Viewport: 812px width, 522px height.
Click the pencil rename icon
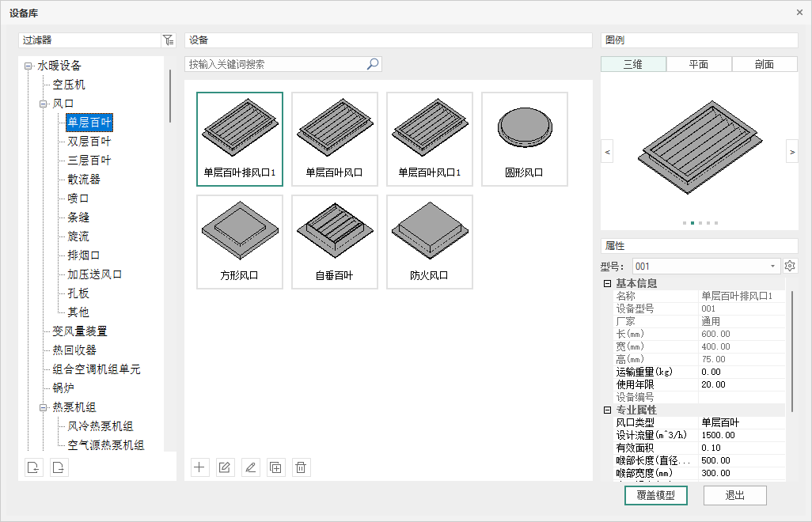tap(250, 467)
